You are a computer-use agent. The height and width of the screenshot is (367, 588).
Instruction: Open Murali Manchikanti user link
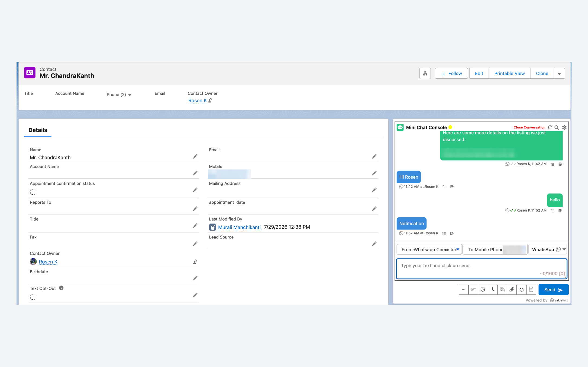[x=239, y=227]
